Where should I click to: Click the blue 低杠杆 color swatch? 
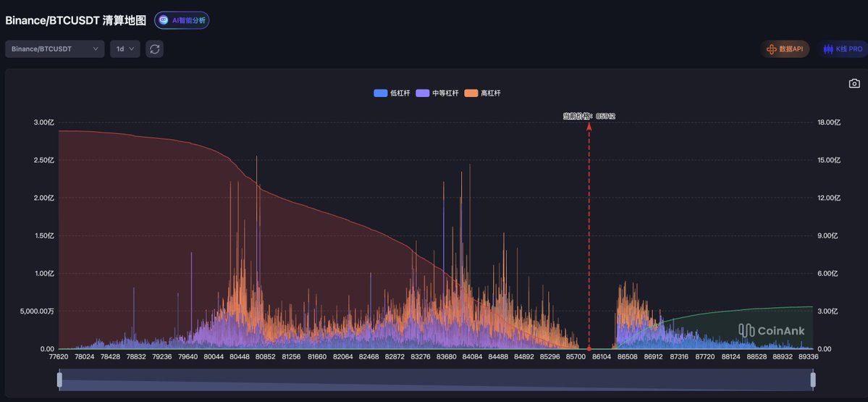point(380,93)
